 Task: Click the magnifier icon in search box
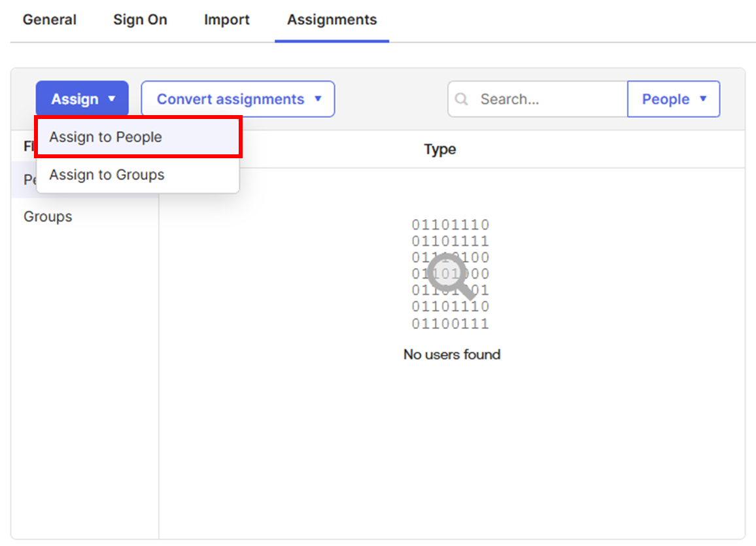[x=462, y=99]
